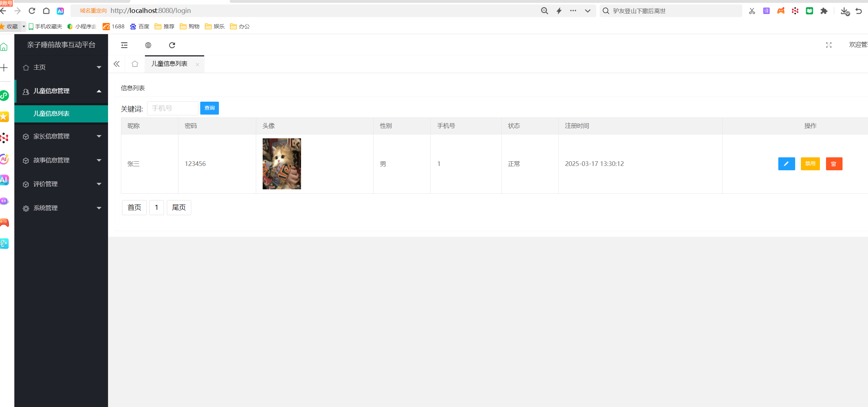The height and width of the screenshot is (407, 868).
Task: Toggle the sidebar collapse menu icon
Action: (124, 45)
